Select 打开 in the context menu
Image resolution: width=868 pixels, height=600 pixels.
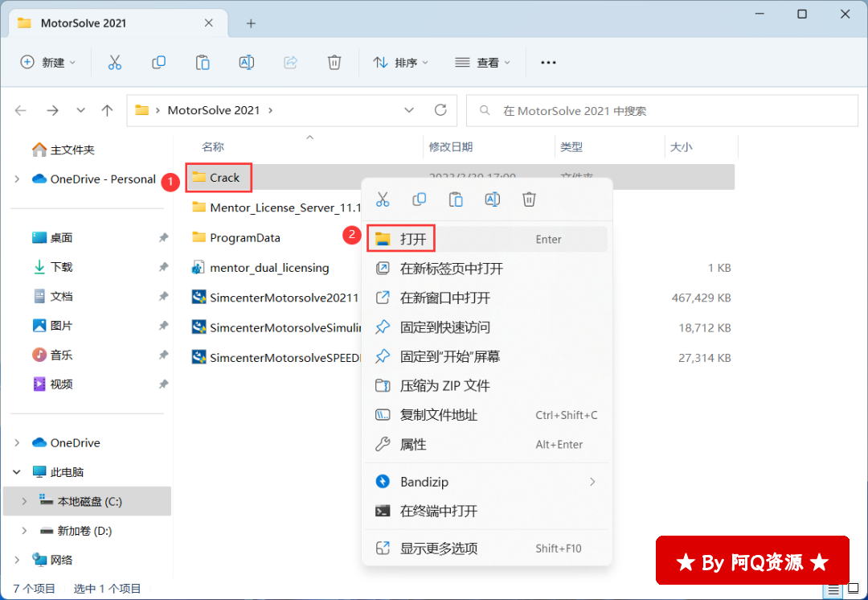click(x=413, y=239)
